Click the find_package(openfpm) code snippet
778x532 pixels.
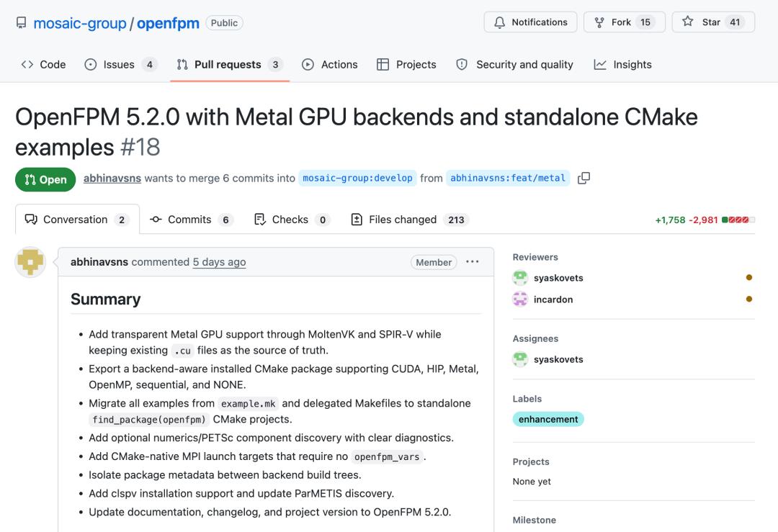tap(149, 420)
